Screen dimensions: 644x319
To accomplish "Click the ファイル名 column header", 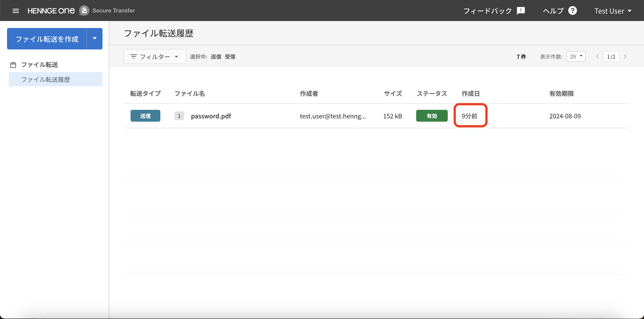I will pyautogui.click(x=189, y=93).
